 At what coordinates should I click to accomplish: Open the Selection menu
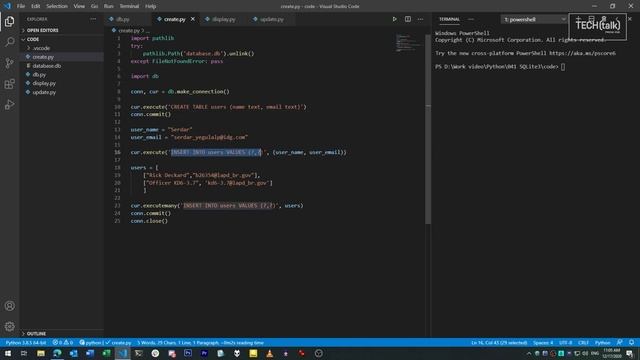point(57,6)
